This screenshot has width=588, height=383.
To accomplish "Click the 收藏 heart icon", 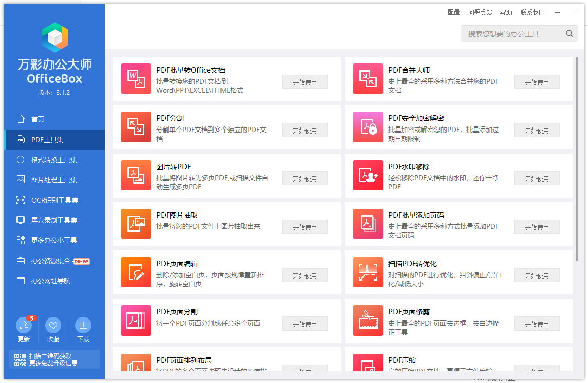I will coord(53,325).
